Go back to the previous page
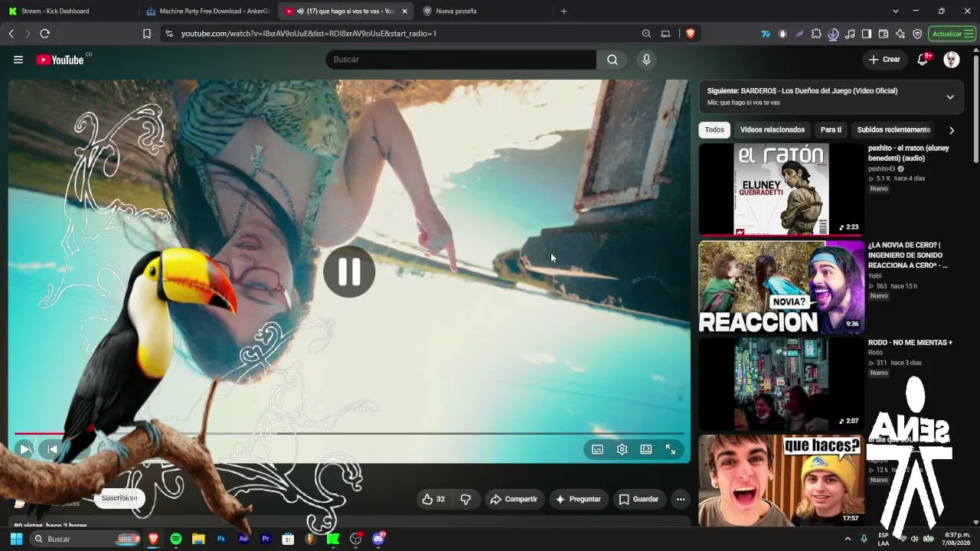This screenshot has width=980, height=551. [11, 34]
